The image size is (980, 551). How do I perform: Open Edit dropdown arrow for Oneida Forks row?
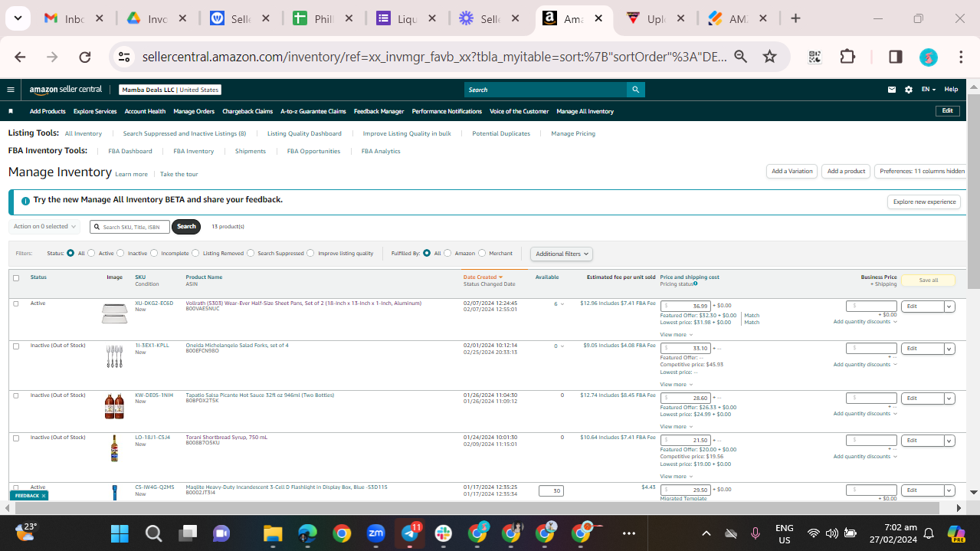pyautogui.click(x=949, y=349)
